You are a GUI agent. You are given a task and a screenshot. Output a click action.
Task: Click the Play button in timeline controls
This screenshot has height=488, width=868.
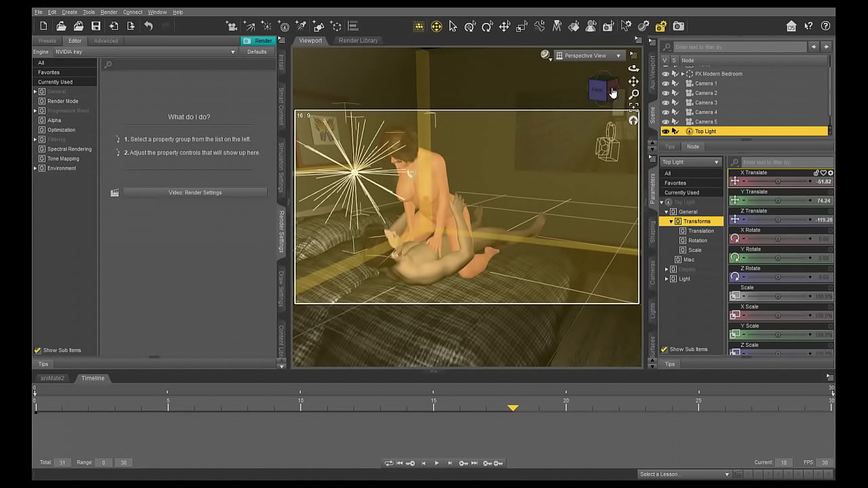click(x=436, y=463)
